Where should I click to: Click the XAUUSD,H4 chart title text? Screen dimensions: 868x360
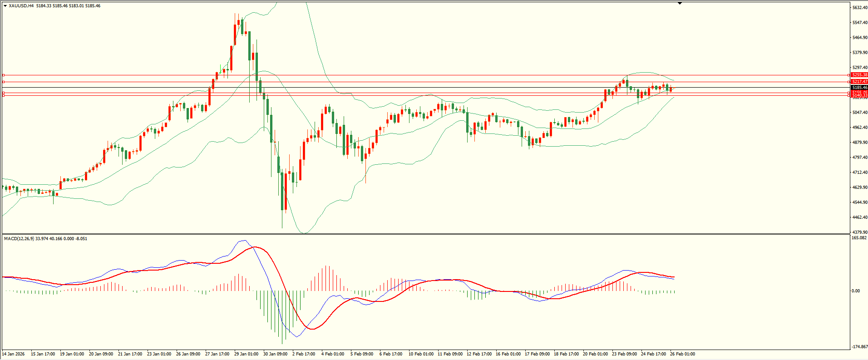click(21, 6)
